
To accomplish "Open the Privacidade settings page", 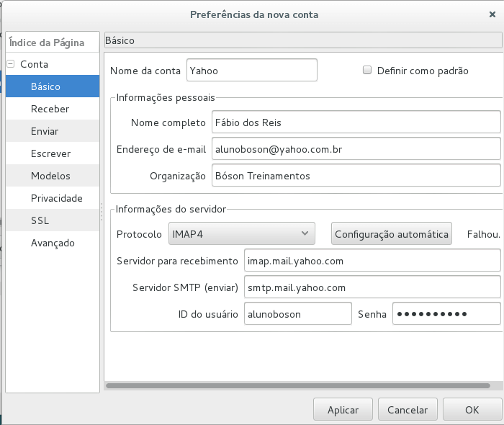I will (x=56, y=198).
